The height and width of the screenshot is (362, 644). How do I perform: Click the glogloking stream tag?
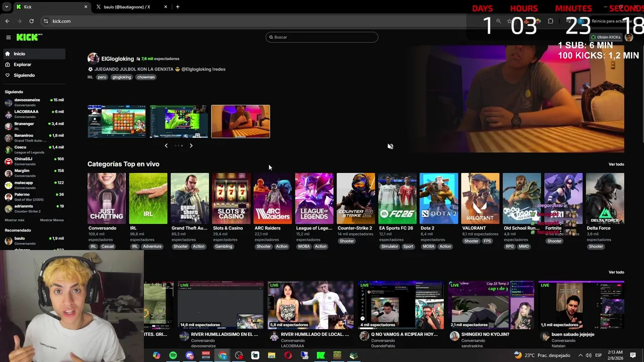(x=121, y=77)
